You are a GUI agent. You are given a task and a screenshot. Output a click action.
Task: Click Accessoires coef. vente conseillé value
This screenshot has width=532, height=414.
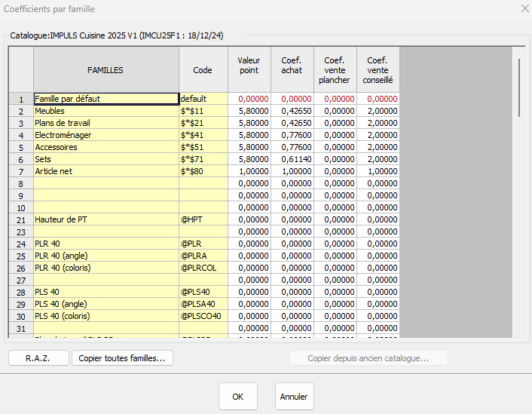378,147
